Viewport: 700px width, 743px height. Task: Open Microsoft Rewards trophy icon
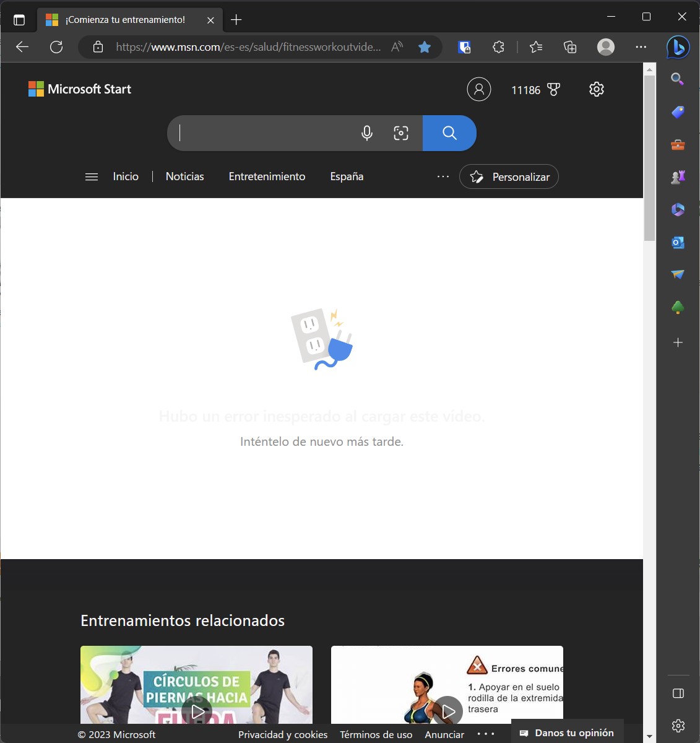tap(554, 90)
